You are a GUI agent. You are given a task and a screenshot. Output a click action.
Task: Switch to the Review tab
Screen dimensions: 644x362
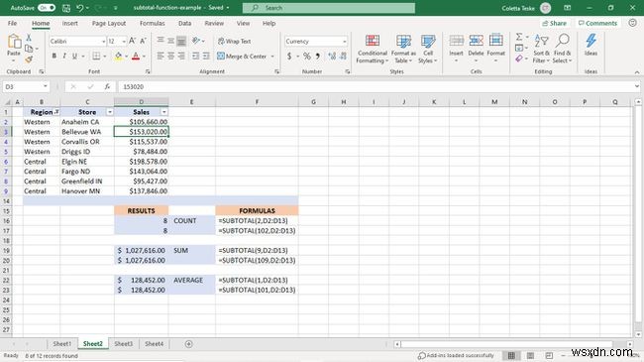(214, 24)
